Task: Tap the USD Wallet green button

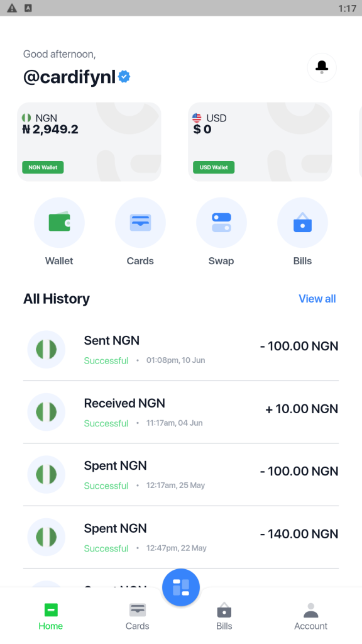Action: coord(214,167)
